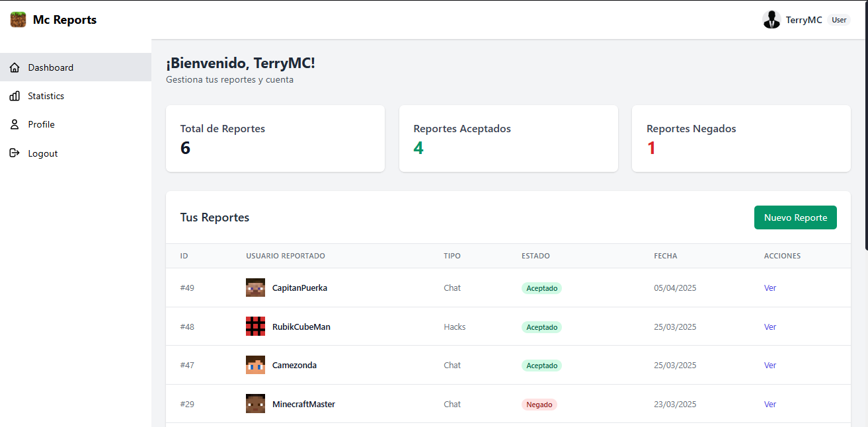
Task: Click the RubikCubeMan username
Action: pyautogui.click(x=301, y=327)
